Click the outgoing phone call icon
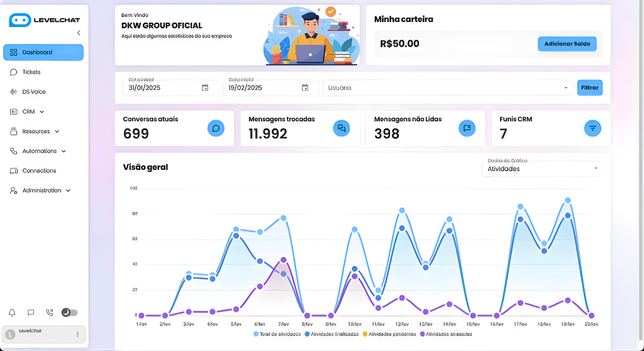The width and height of the screenshot is (644, 351). point(50,313)
